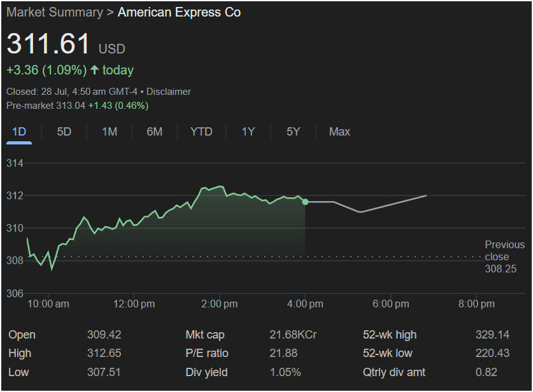The height and width of the screenshot is (392, 533).
Task: Click the P/E ratio label
Action: pyautogui.click(x=207, y=353)
